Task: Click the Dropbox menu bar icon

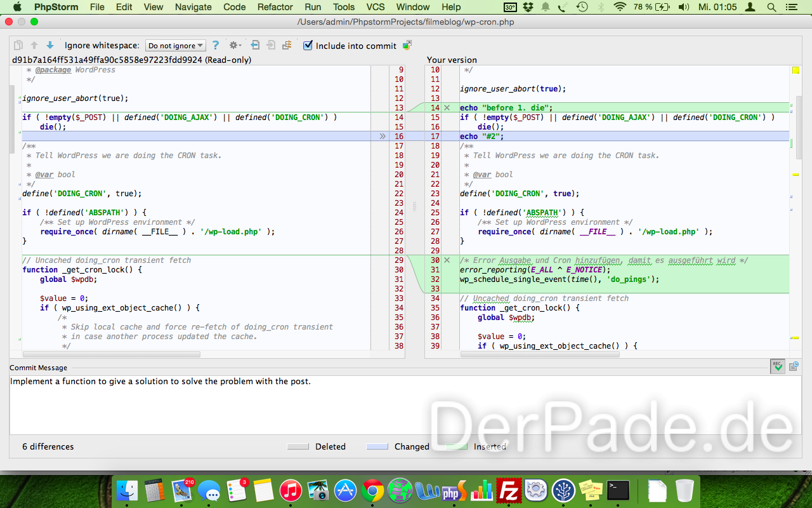Action: tap(528, 7)
